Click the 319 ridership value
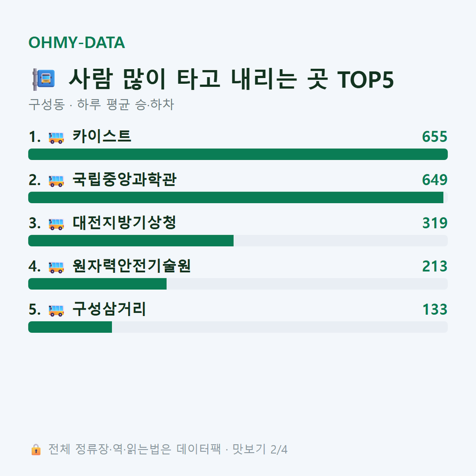Image resolution: width=476 pixels, height=476 pixels. click(435, 223)
